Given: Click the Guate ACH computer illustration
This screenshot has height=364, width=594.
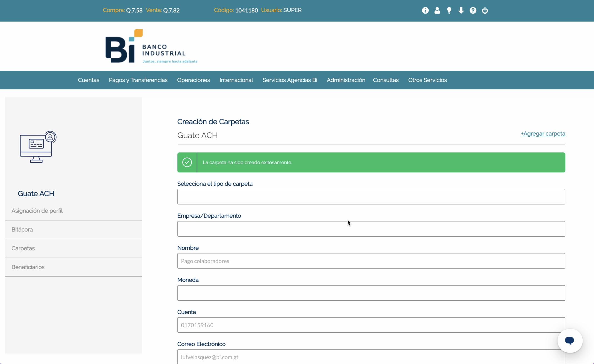Looking at the screenshot, I should 38,147.
